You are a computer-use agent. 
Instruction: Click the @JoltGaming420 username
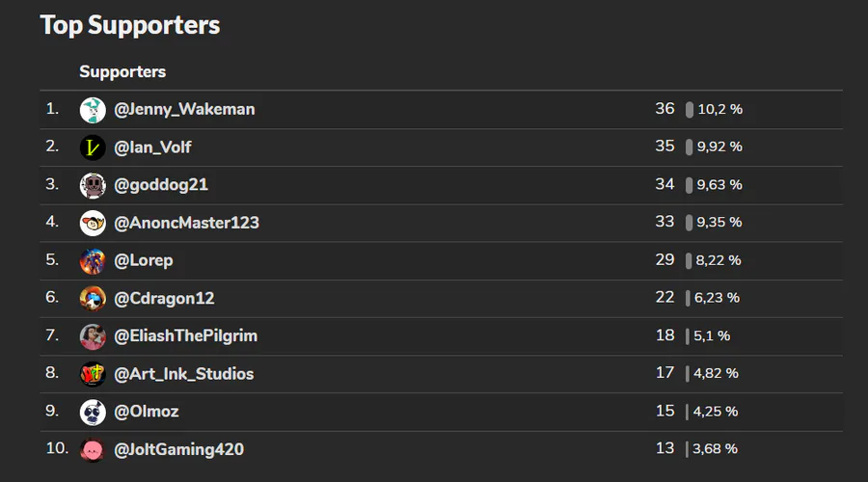tap(178, 449)
